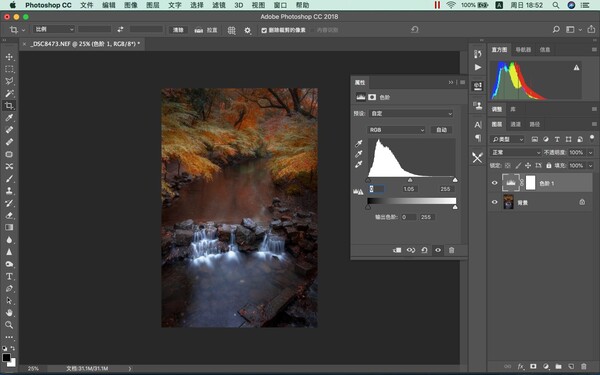The width and height of the screenshot is (600, 375).
Task: Select the horizontal Type tool
Action: pos(9,276)
